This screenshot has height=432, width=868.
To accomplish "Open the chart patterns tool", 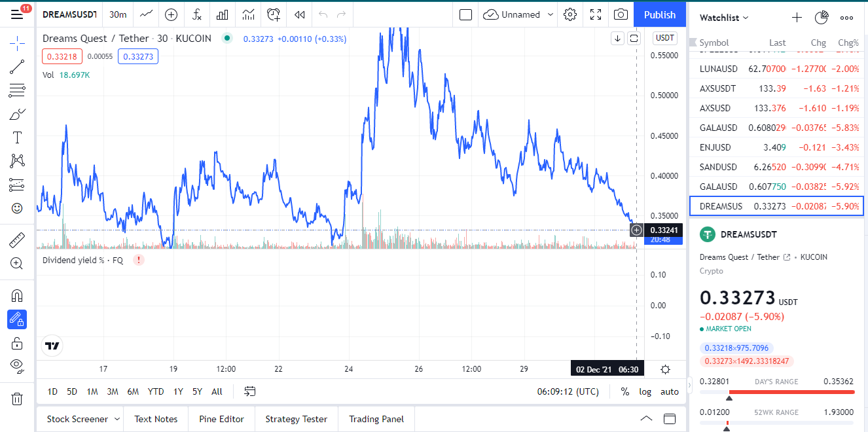I will tap(17, 161).
